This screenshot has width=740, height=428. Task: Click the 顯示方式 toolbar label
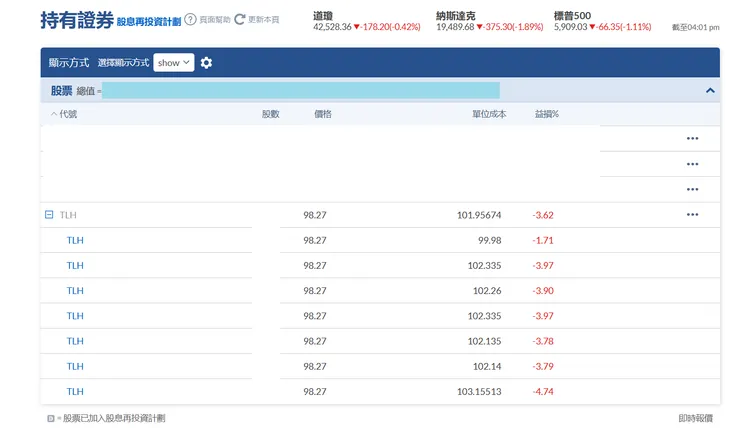tap(69, 63)
